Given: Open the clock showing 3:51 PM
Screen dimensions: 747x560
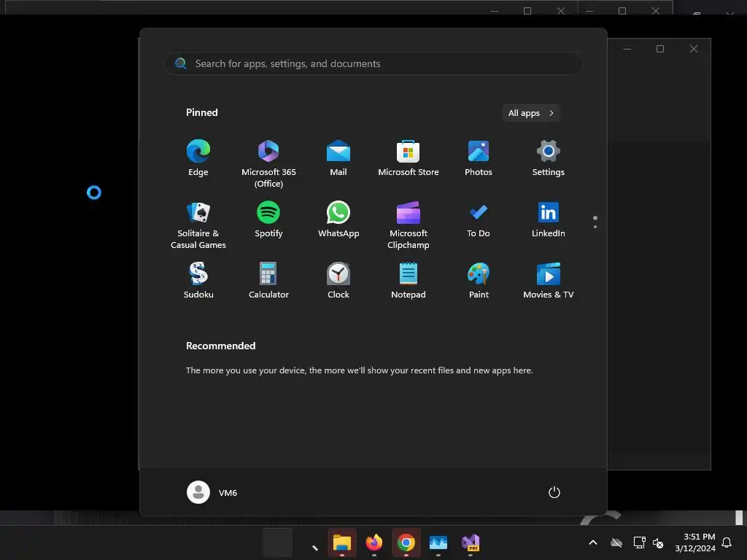Looking at the screenshot, I should 695,542.
